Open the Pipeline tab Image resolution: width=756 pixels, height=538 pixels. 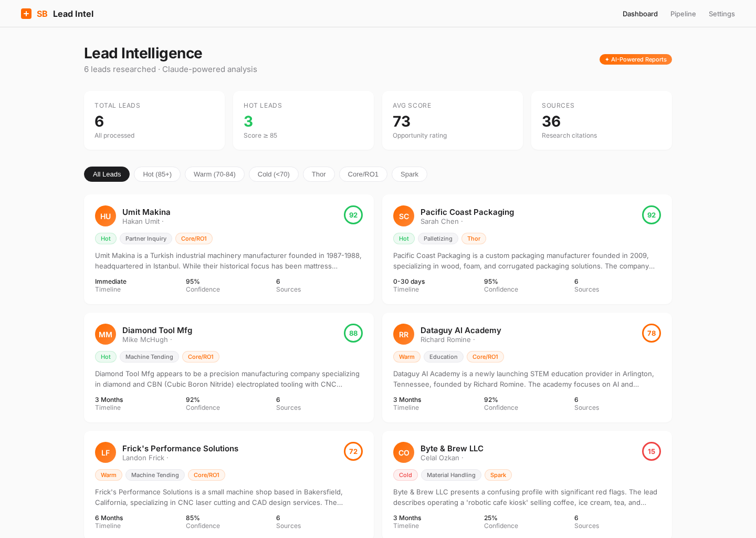683,14
